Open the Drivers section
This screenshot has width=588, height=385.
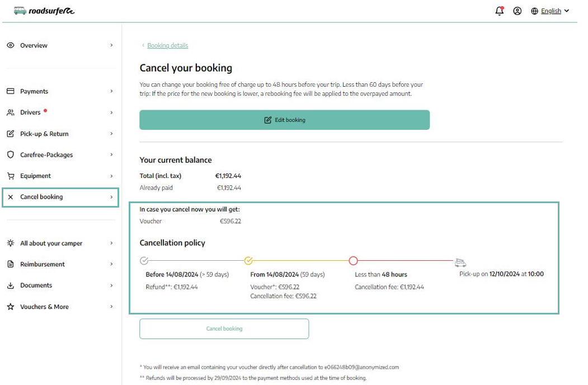click(60, 112)
